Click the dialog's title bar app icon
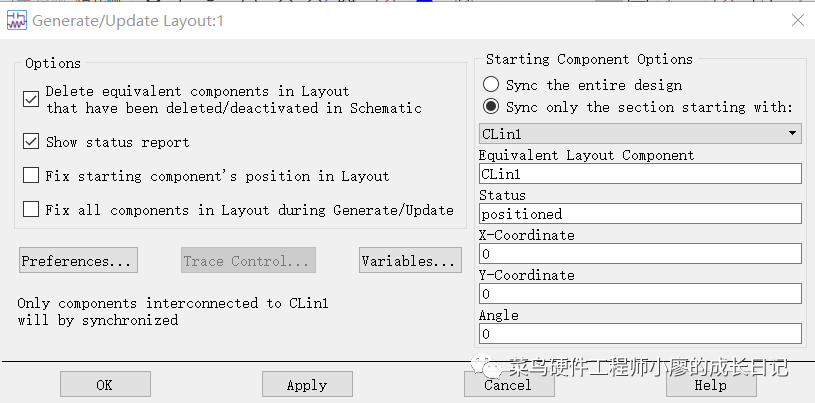This screenshot has height=403, width=815. tap(17, 20)
